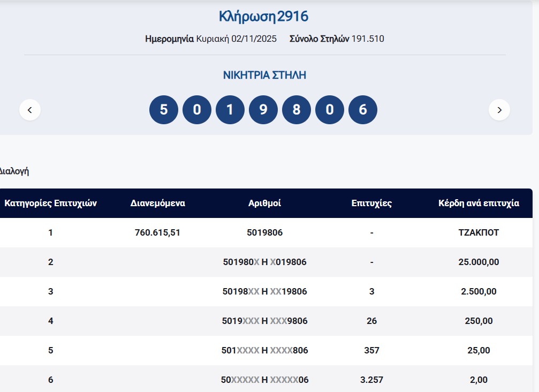Click the Αριθμοί column header
Image resolution: width=539 pixels, height=392 pixels.
264,203
